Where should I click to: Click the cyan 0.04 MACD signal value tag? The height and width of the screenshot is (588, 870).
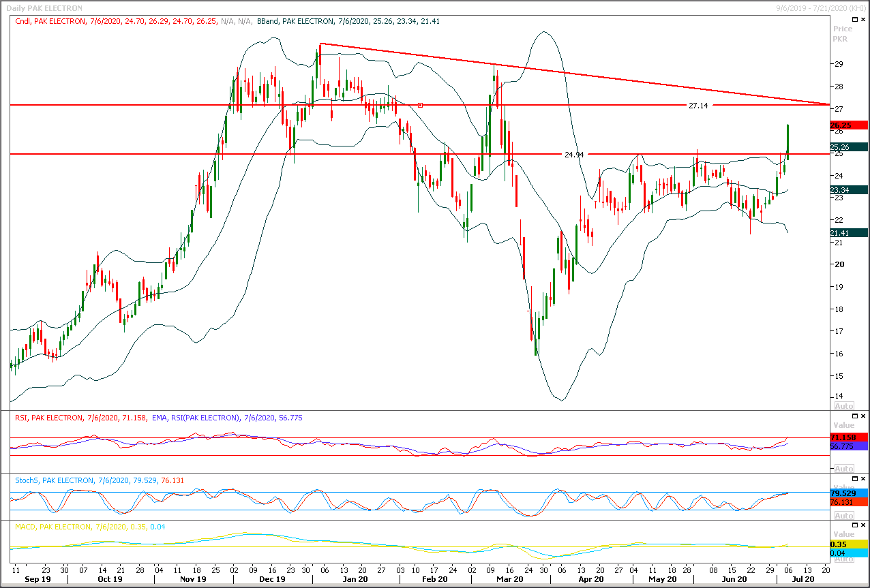point(849,553)
